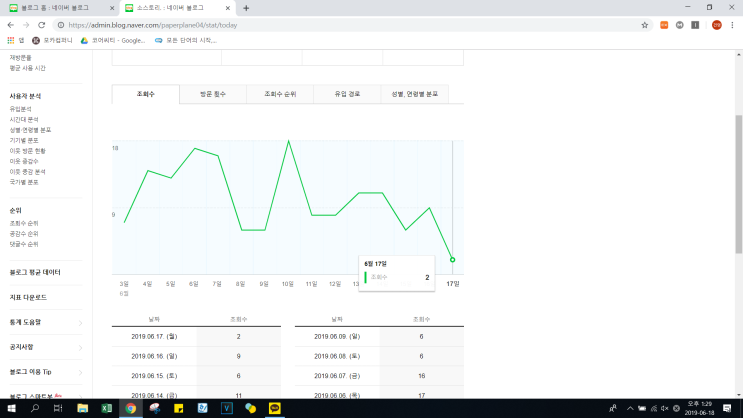The width and height of the screenshot is (743, 418).
Task: Click the taskbar clock showing 2019-06-18
Action: tap(699, 408)
